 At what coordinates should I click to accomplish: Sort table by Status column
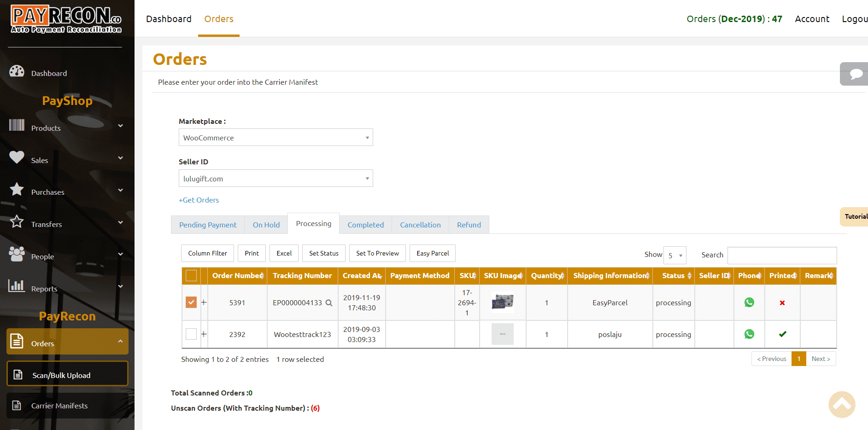click(674, 276)
